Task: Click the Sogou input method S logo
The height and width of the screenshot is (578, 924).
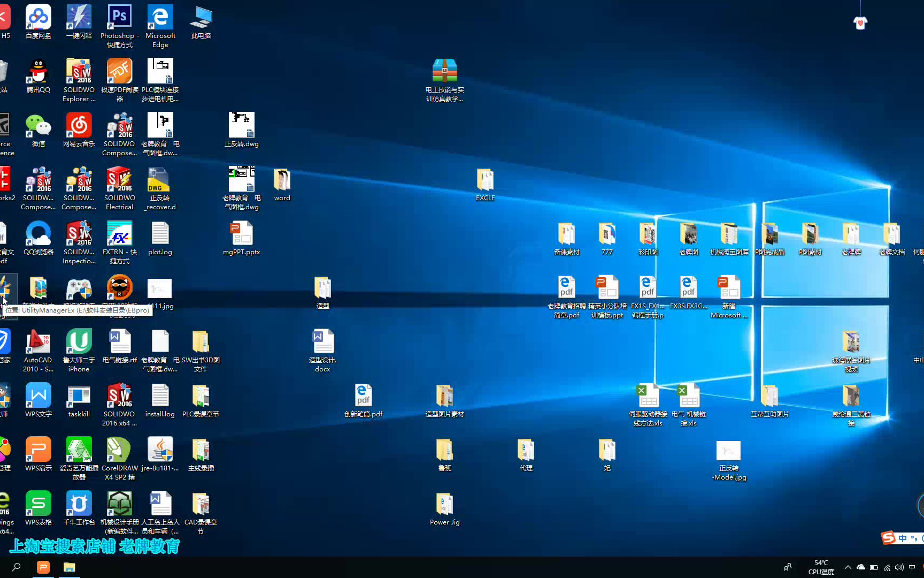Action: pyautogui.click(x=888, y=537)
